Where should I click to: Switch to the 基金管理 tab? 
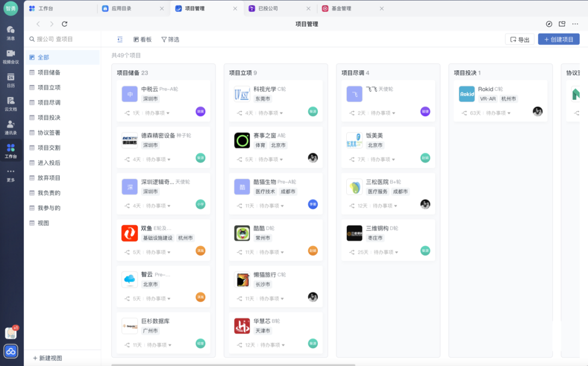(x=341, y=8)
